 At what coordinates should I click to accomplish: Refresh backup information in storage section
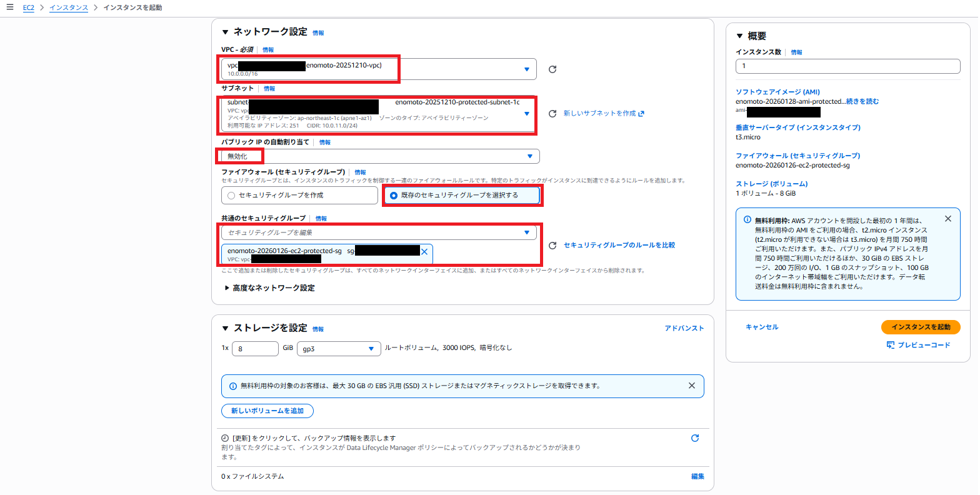tap(694, 438)
